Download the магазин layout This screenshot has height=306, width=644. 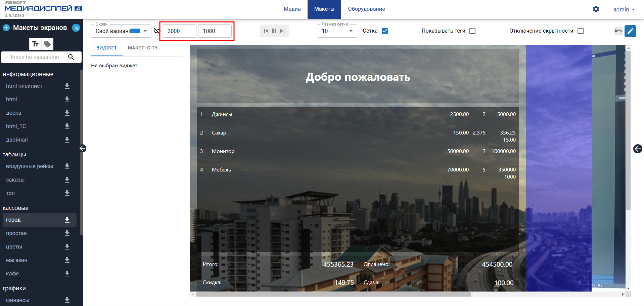(x=67, y=260)
